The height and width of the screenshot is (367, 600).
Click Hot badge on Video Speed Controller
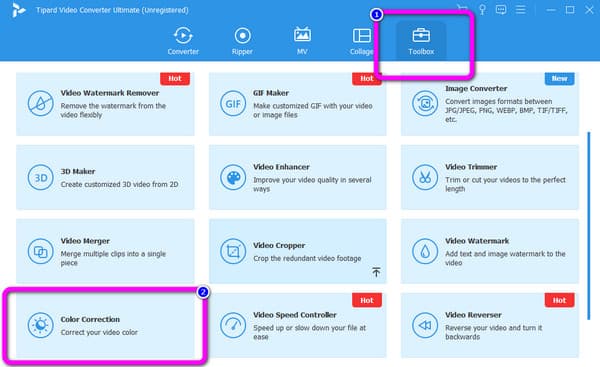(367, 300)
